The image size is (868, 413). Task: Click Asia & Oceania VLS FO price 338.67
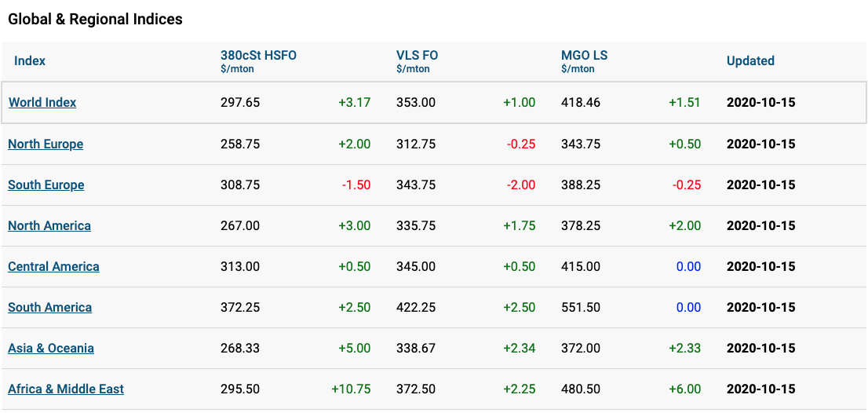416,349
